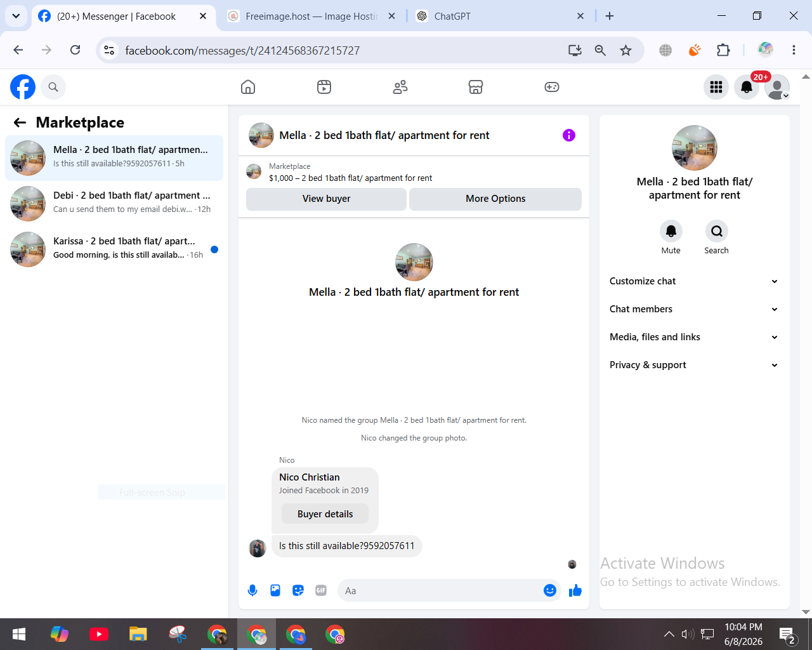Screen dimensions: 812x650
Task: Open a new browser tab
Action: [x=610, y=16]
